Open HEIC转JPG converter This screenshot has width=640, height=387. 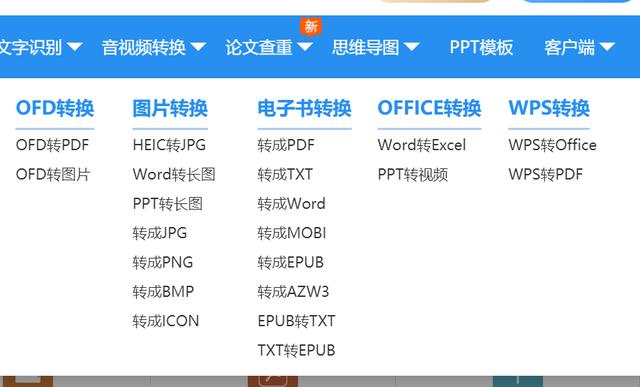(x=169, y=145)
